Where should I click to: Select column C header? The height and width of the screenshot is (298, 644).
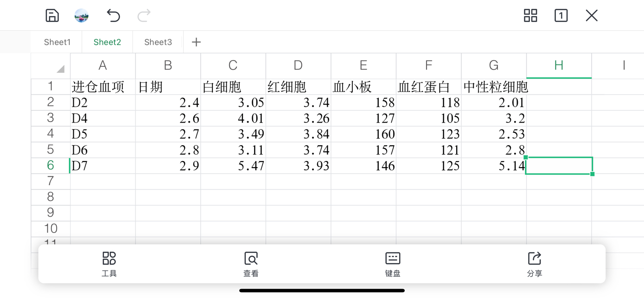pos(233,66)
